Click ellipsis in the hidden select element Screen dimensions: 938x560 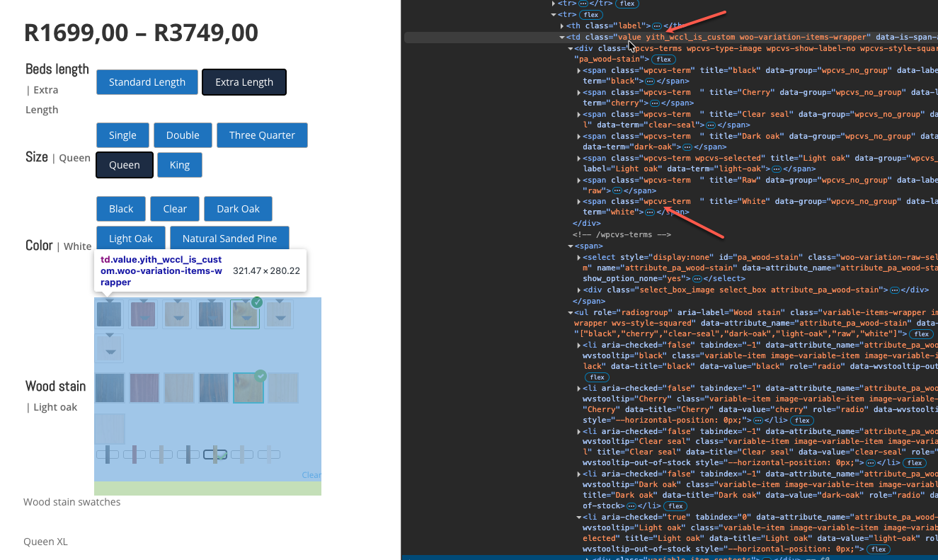click(697, 279)
